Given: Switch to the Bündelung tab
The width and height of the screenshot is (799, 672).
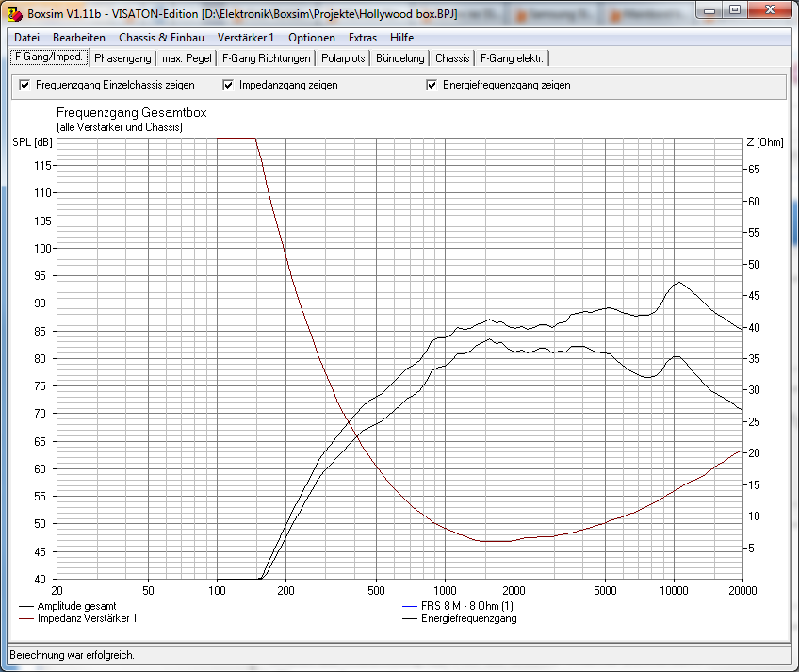Looking at the screenshot, I should [x=400, y=58].
